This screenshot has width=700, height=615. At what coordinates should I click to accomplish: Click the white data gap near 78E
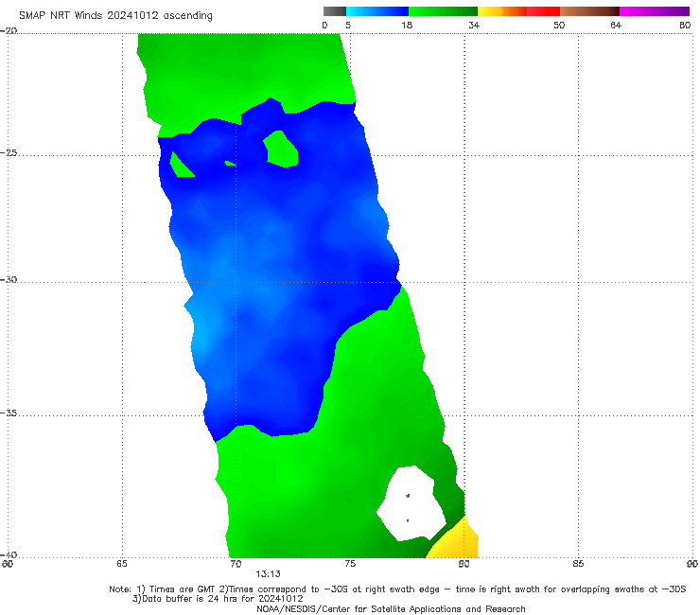(410, 503)
